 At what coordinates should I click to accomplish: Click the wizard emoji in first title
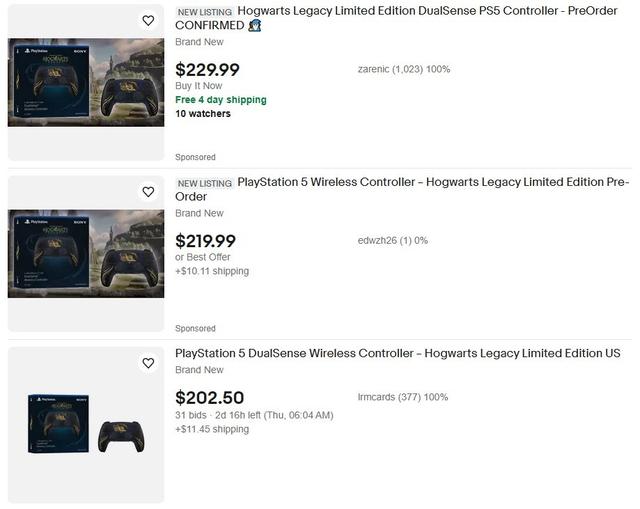(255, 26)
